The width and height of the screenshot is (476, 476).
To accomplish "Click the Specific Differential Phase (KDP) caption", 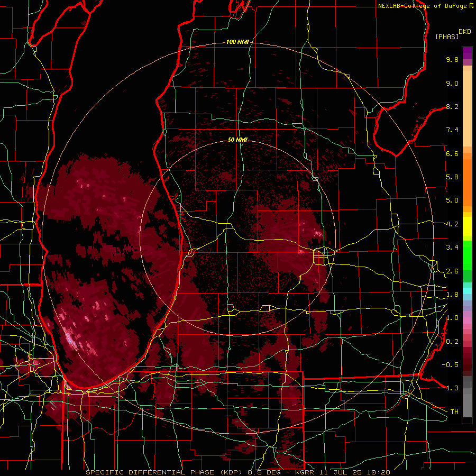I will 164,472.
